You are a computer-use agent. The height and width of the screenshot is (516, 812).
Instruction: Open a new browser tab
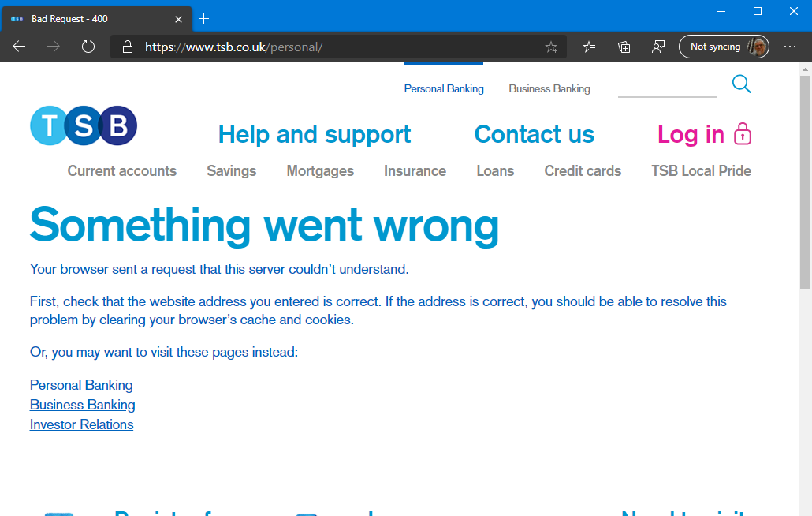click(x=203, y=18)
